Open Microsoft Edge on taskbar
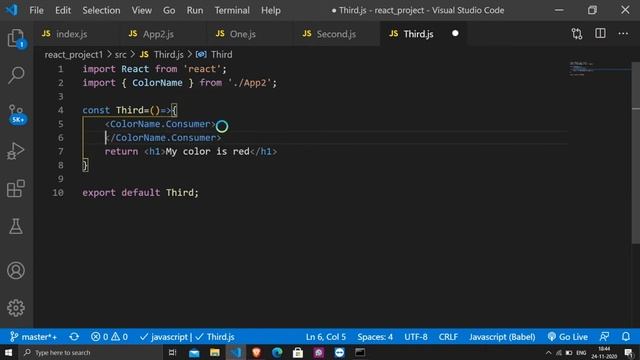This screenshot has height=360, width=640. [277, 352]
